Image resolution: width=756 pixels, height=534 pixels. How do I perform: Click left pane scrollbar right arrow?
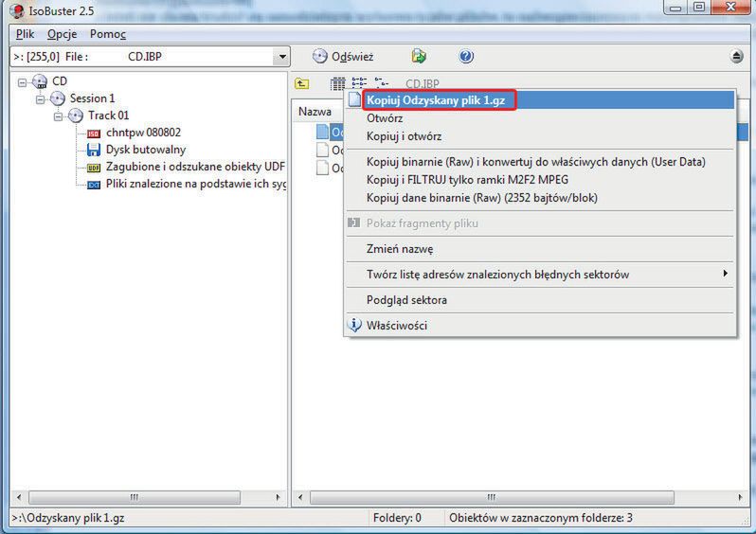[278, 497]
